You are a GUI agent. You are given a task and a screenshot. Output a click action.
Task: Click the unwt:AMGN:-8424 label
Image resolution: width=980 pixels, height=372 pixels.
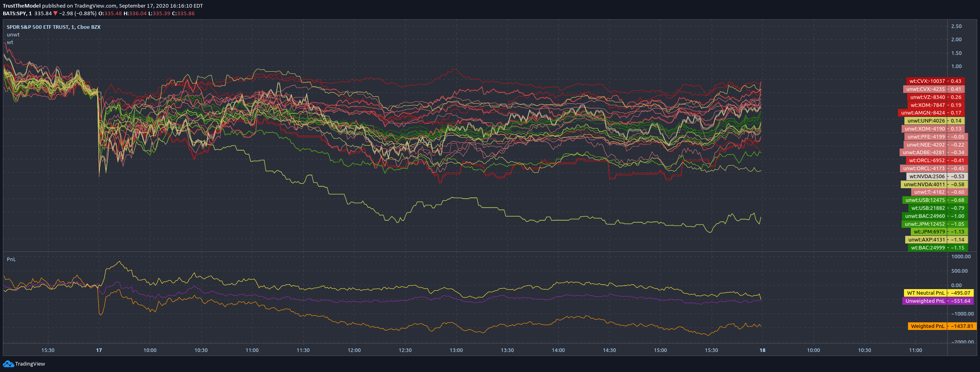coord(931,113)
